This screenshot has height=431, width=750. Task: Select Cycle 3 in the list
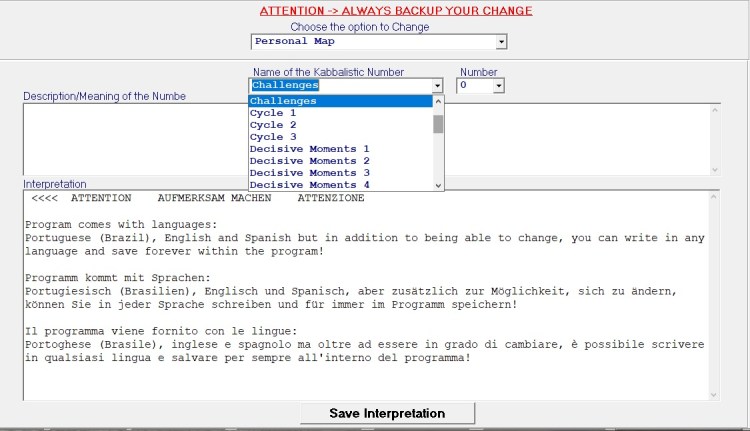(x=340, y=137)
